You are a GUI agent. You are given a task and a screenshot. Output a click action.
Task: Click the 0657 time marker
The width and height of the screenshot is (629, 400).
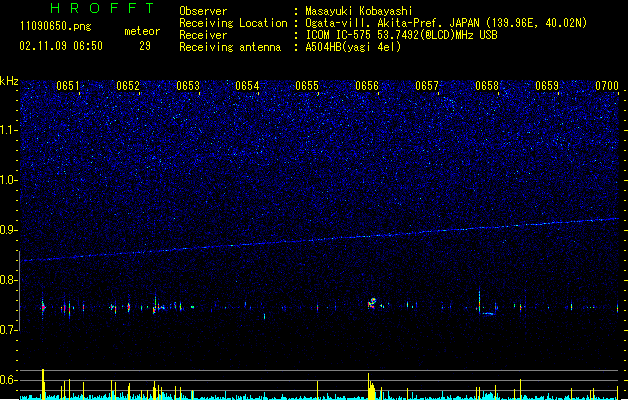[x=427, y=86]
